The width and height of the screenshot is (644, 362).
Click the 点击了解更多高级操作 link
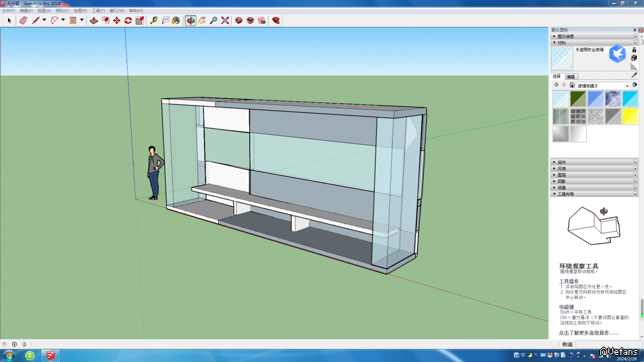coord(589,333)
